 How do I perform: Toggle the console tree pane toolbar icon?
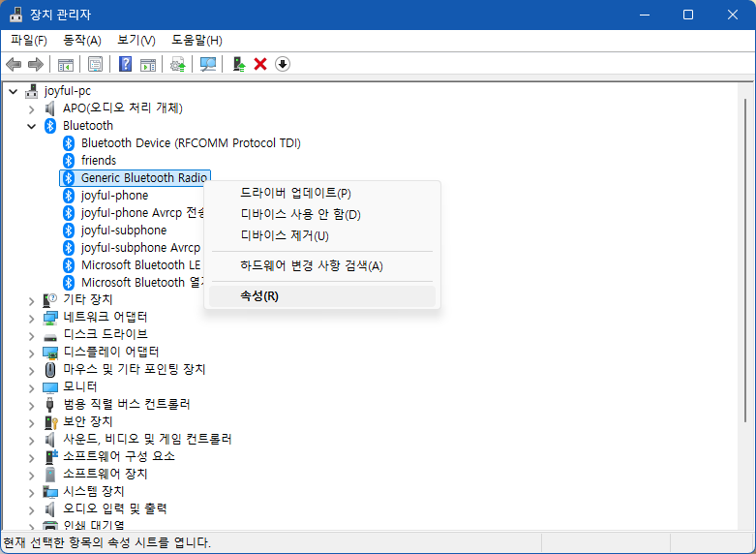[x=66, y=64]
